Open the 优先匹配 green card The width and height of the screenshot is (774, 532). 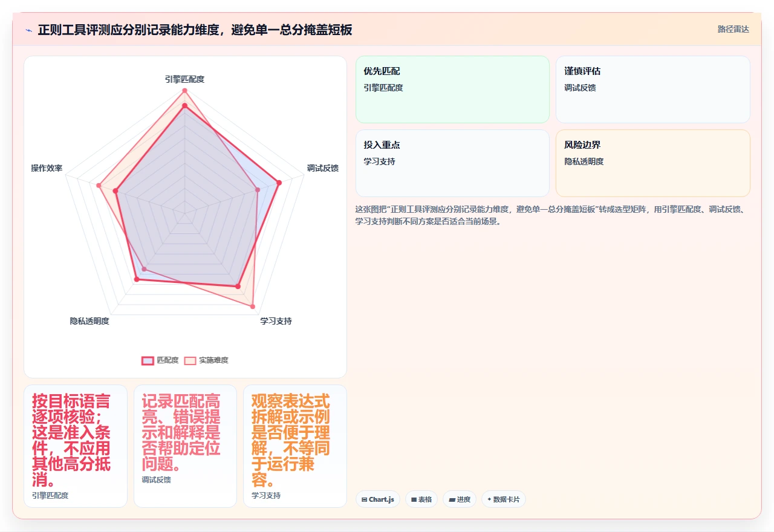point(452,89)
